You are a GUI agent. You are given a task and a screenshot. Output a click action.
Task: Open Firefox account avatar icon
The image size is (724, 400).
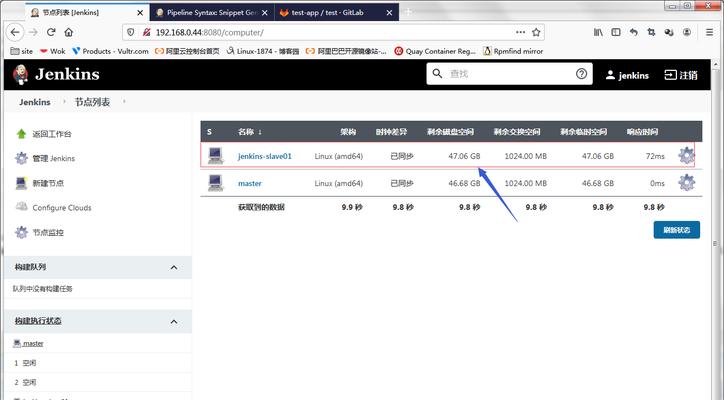pyautogui.click(x=687, y=32)
